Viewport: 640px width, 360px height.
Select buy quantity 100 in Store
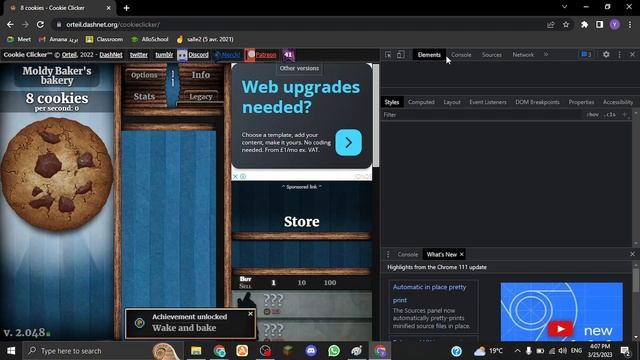tap(330, 282)
